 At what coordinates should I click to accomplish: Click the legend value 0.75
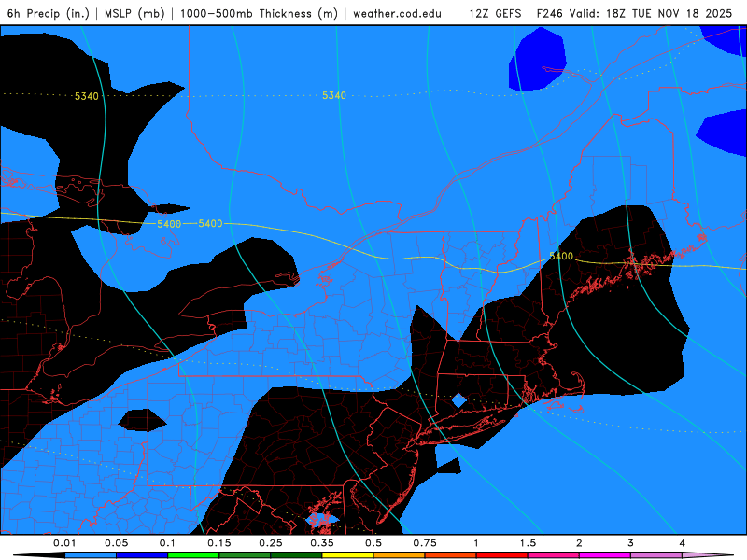(x=425, y=543)
